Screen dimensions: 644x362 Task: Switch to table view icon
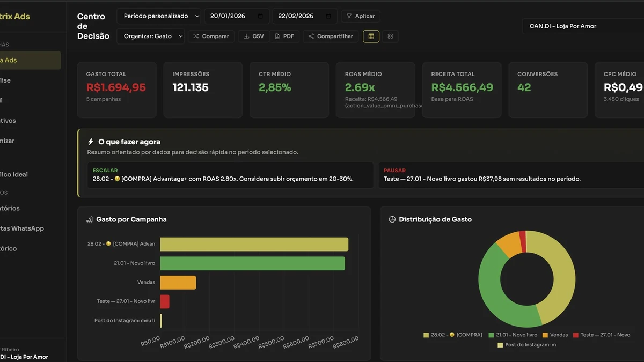(x=371, y=36)
